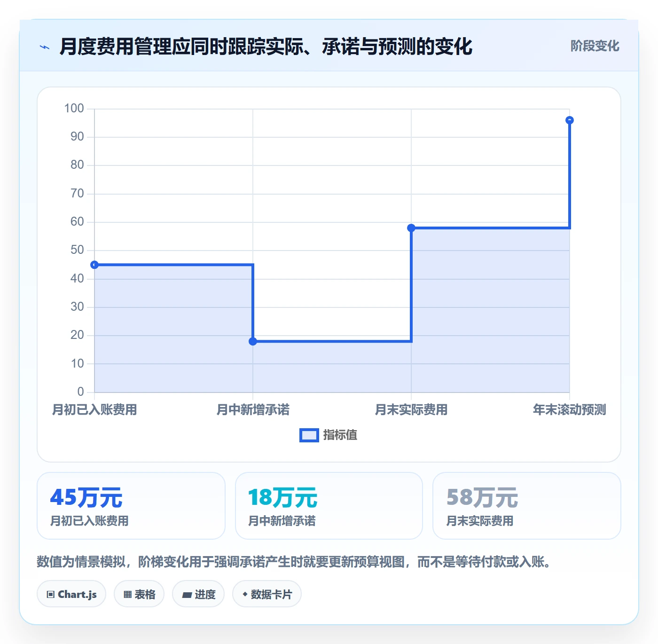Click the chart title 月度费用管理应同时跟踪实际
Image resolution: width=658 pixels, height=644 pixels.
(266, 47)
